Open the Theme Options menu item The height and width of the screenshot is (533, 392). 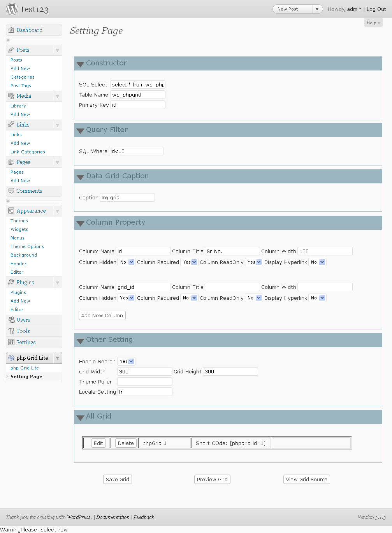pyautogui.click(x=27, y=246)
